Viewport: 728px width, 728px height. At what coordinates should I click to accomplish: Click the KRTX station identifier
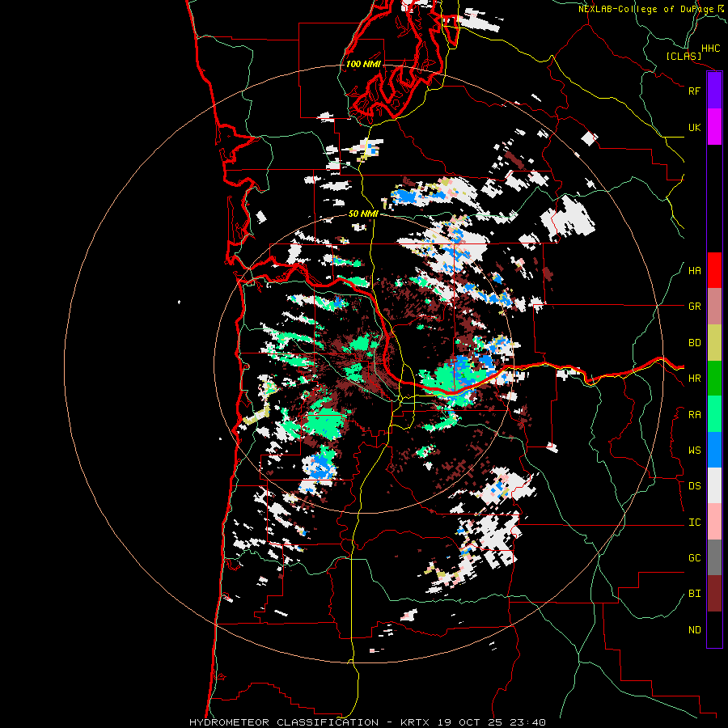[415, 722]
